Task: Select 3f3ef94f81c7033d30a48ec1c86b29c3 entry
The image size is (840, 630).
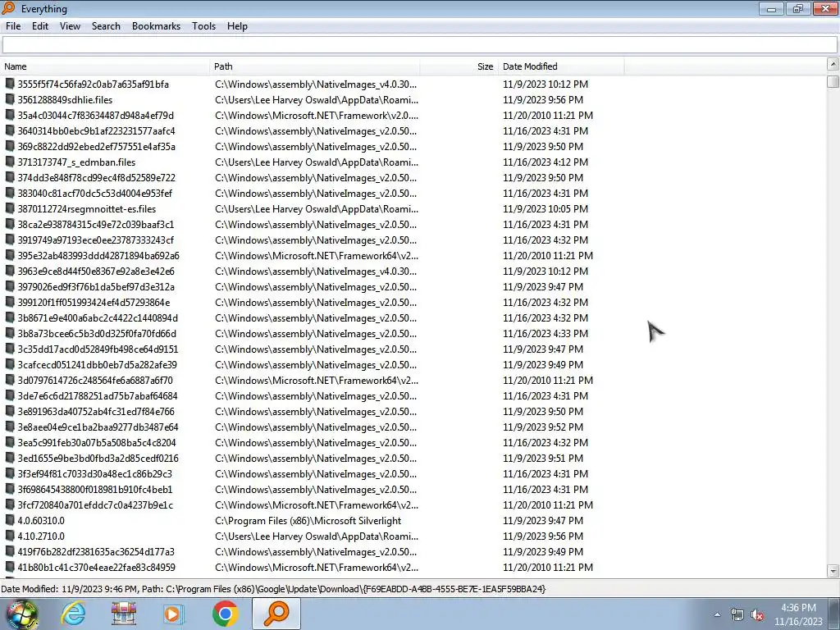Action: point(95,473)
